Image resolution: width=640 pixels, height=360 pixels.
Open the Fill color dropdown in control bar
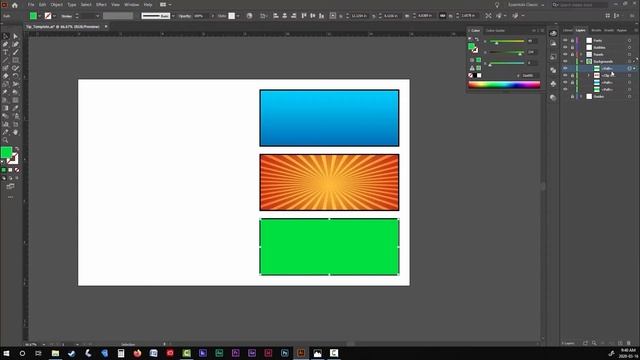coord(40,16)
